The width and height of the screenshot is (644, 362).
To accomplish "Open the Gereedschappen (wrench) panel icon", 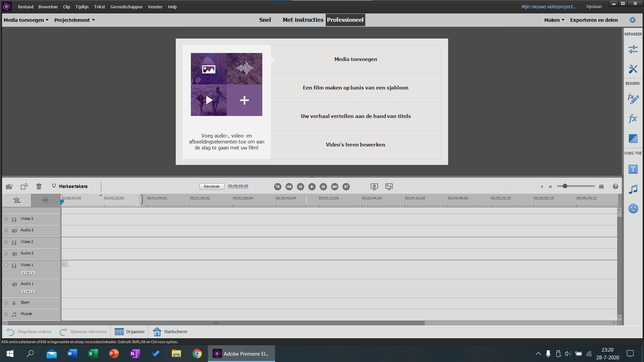I will point(633,69).
